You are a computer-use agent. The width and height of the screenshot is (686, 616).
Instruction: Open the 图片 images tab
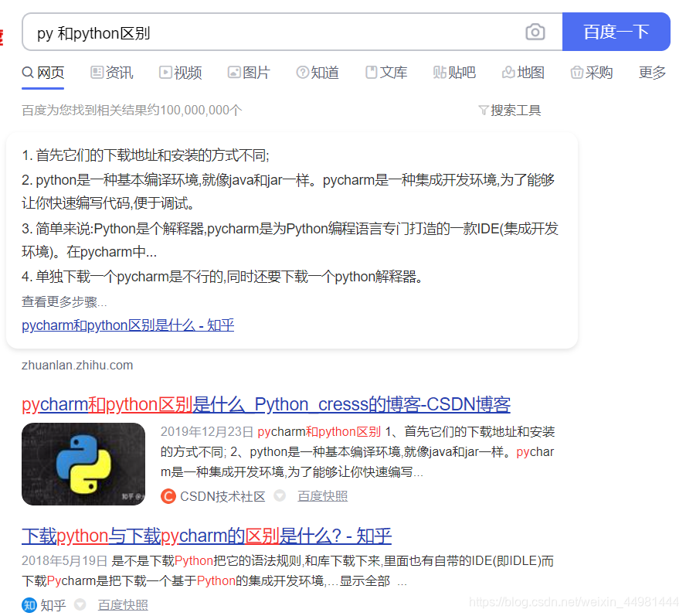point(249,73)
